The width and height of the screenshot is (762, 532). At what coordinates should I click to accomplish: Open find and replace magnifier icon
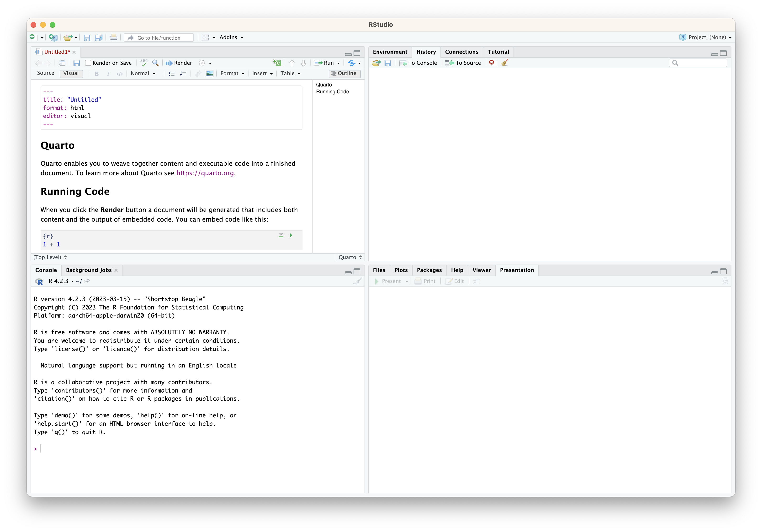[x=155, y=63]
